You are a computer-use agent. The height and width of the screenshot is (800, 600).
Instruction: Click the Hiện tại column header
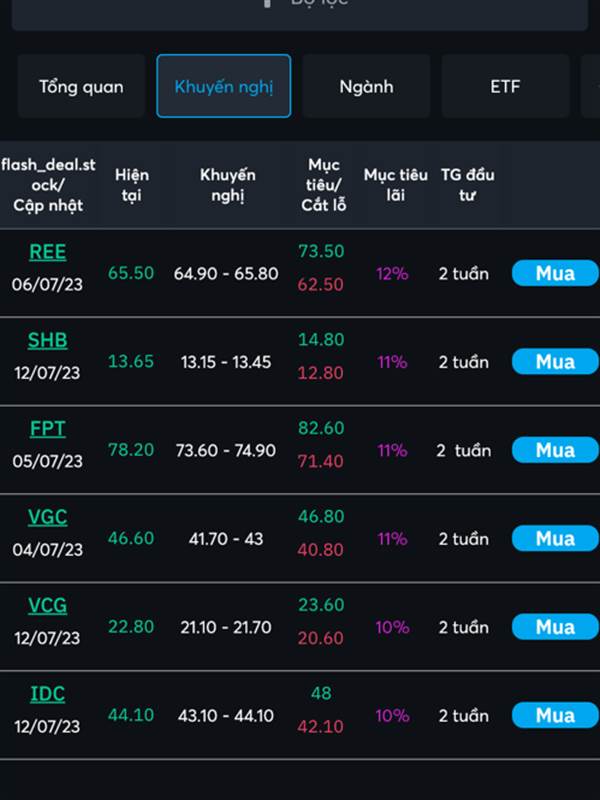click(132, 185)
